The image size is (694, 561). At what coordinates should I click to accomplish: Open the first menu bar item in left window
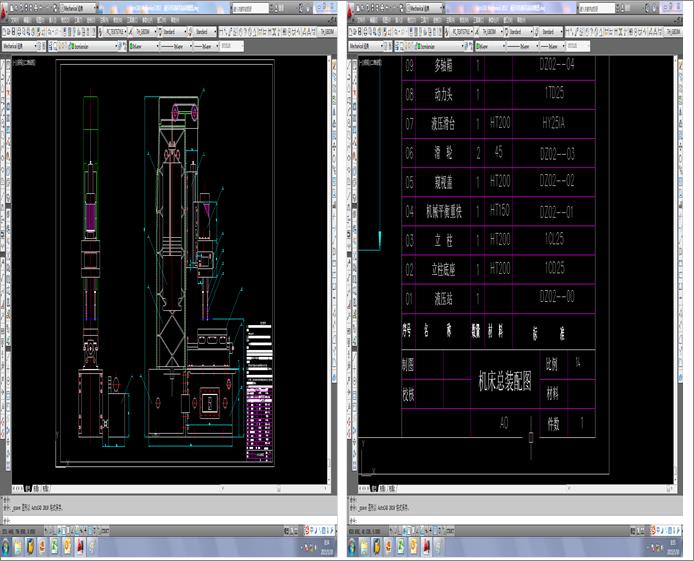coord(15,20)
